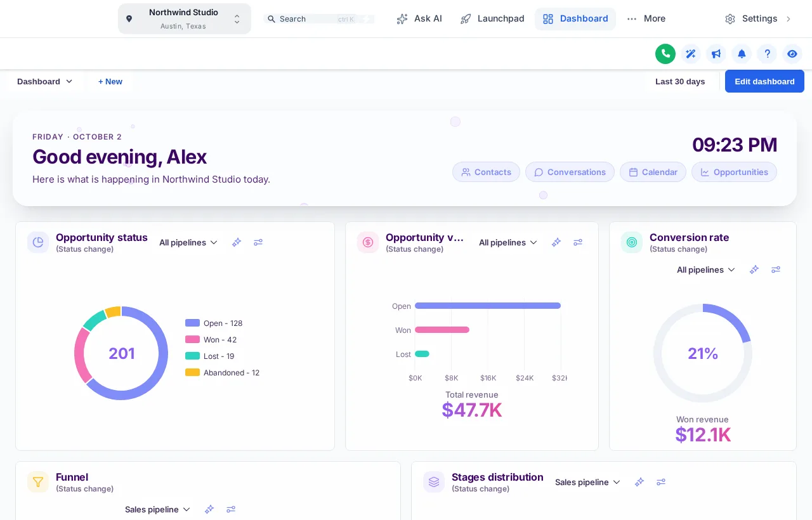The height and width of the screenshot is (520, 812).
Task: Toggle the Abandoned series in donut legend
Action: pyautogui.click(x=223, y=373)
